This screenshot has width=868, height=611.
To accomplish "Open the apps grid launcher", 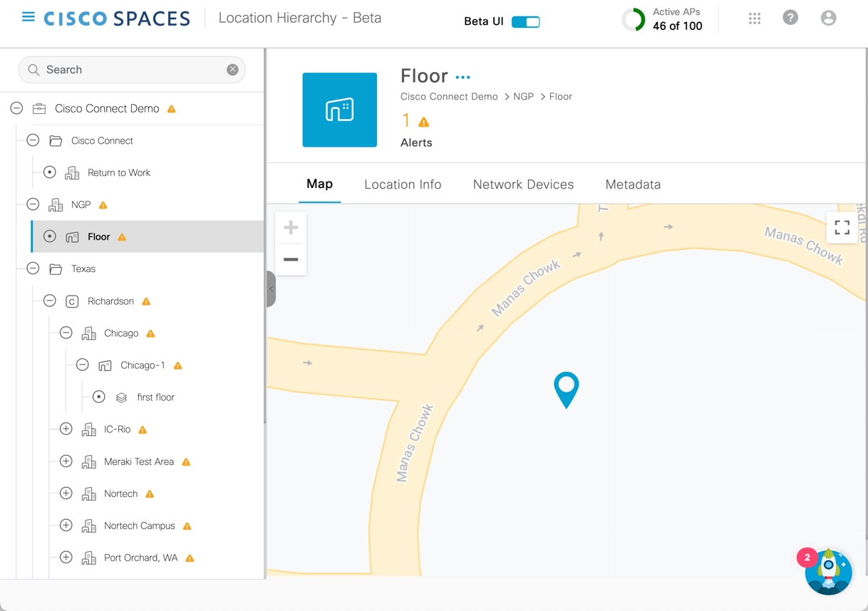I will [755, 19].
